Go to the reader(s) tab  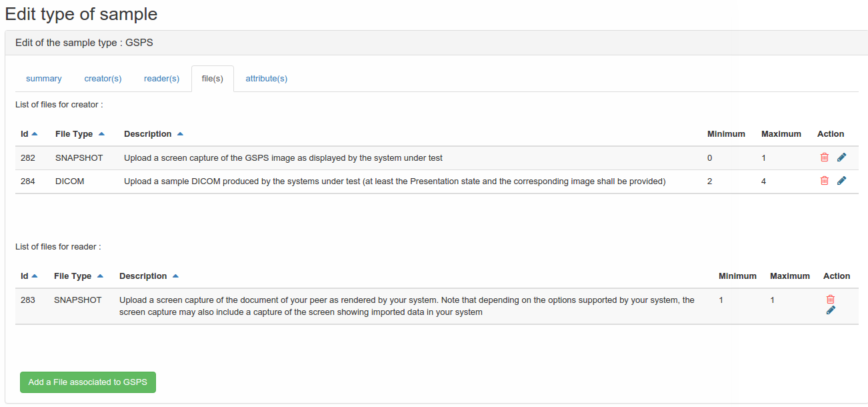[161, 79]
